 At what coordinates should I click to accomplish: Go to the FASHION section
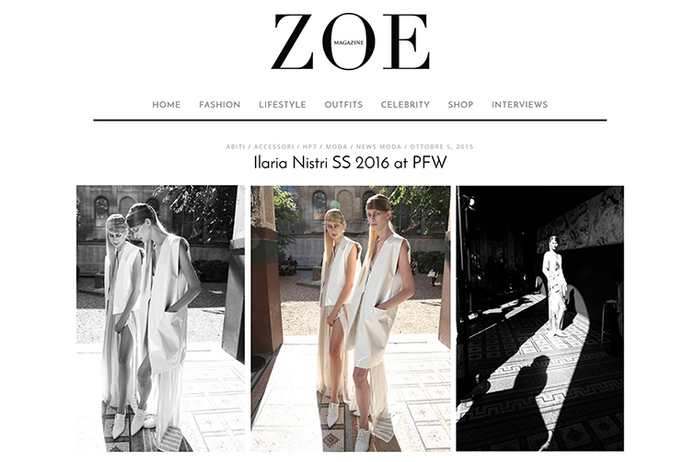pyautogui.click(x=220, y=105)
